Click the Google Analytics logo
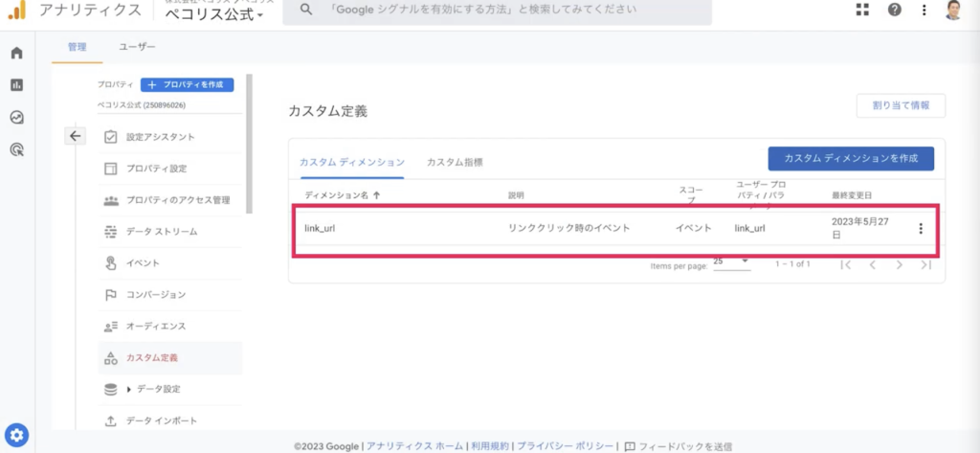Image resolution: width=980 pixels, height=453 pixels. click(x=17, y=10)
